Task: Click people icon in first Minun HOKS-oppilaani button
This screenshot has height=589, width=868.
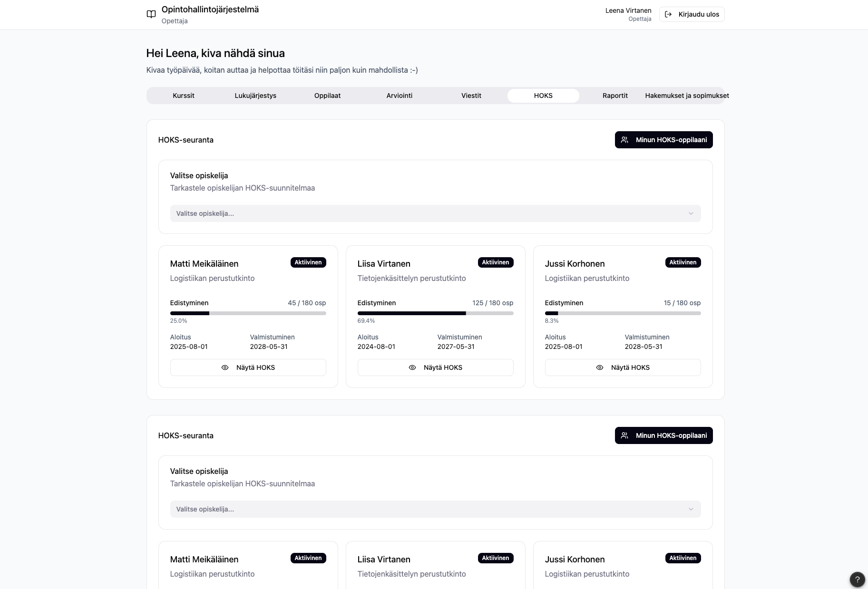Action: 625,140
